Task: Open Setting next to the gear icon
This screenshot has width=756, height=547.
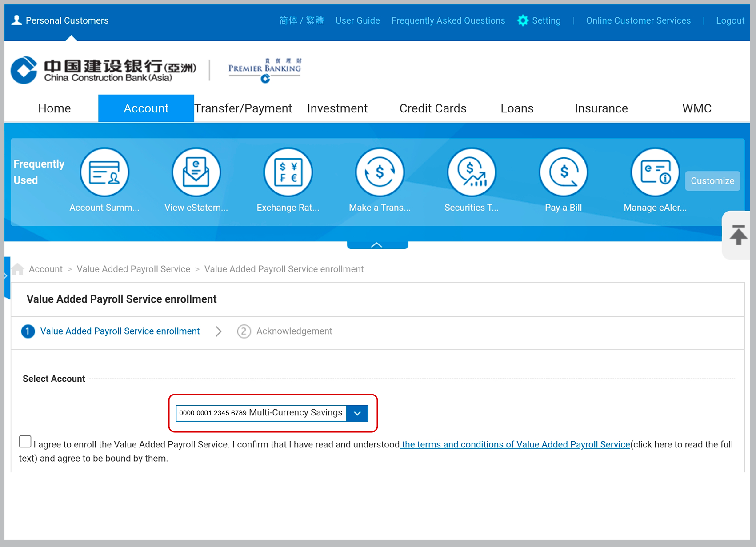Action: click(546, 20)
